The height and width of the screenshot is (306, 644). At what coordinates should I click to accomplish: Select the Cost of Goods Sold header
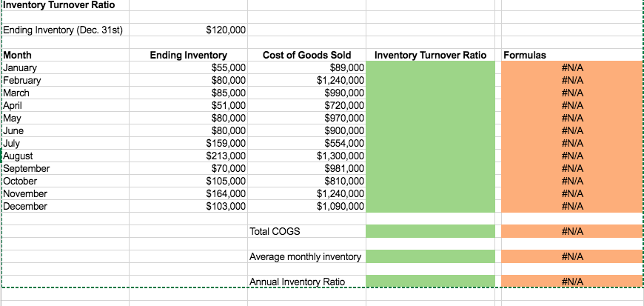click(x=306, y=55)
